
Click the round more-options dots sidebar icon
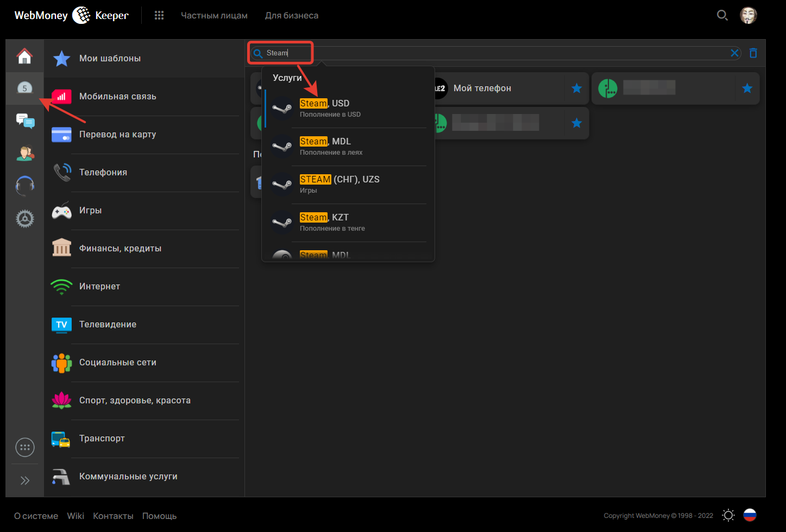click(x=25, y=447)
